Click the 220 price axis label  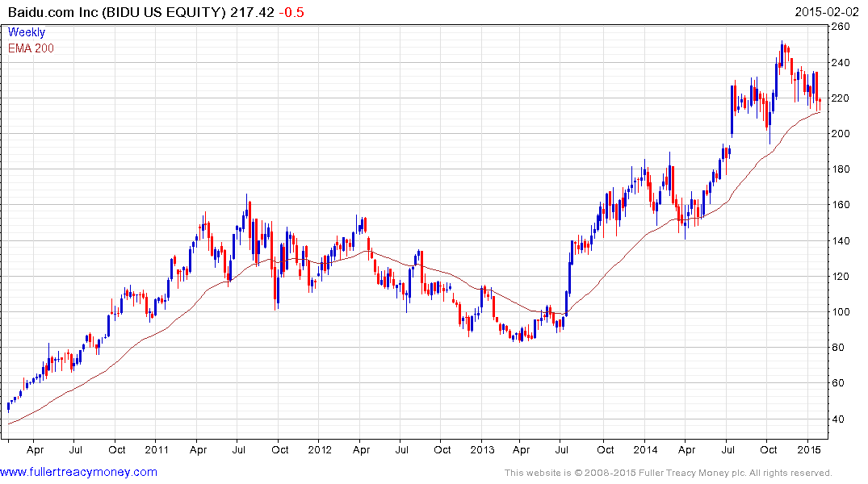click(x=841, y=98)
